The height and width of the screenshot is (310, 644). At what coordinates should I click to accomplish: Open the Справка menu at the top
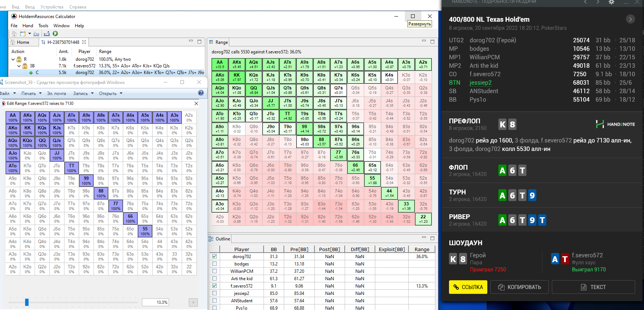[x=78, y=7]
